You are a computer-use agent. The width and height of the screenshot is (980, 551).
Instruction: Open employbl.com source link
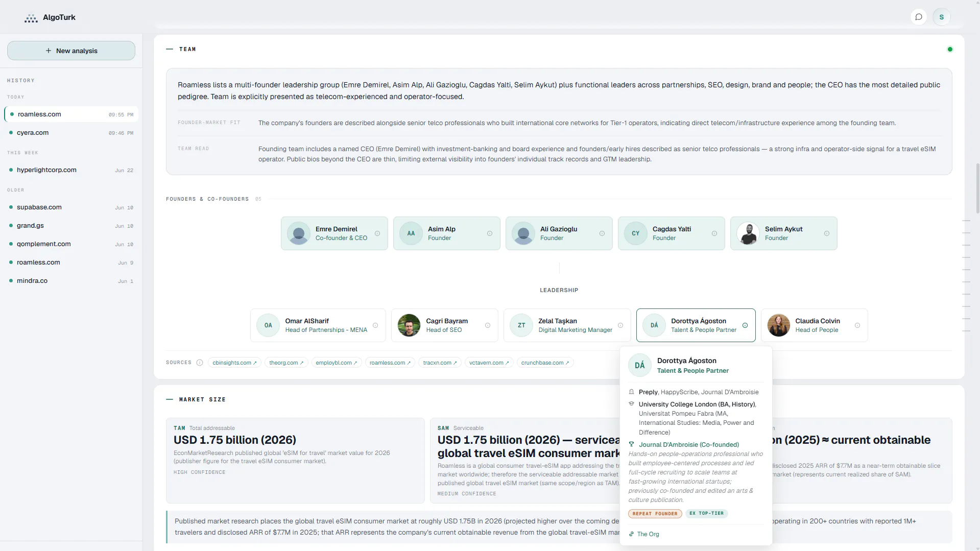click(x=337, y=363)
